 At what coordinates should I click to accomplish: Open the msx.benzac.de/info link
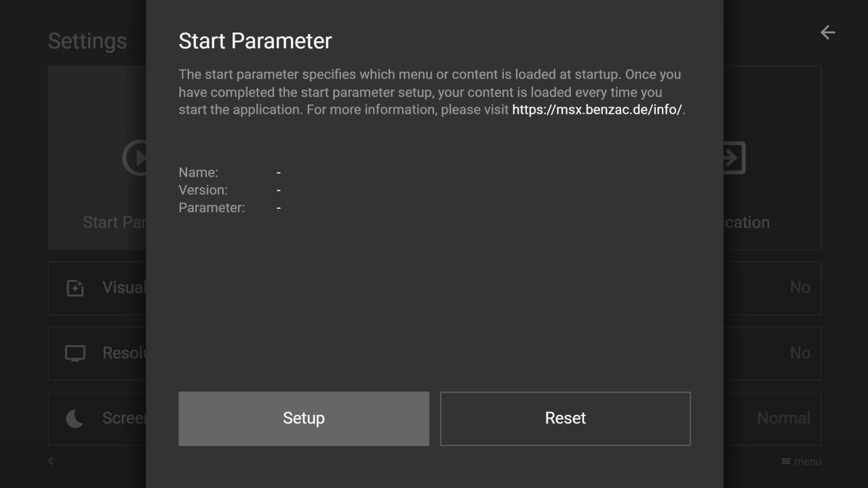click(x=597, y=110)
